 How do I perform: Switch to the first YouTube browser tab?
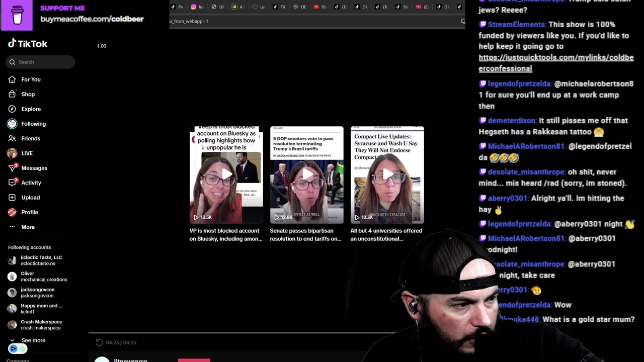(x=320, y=7)
